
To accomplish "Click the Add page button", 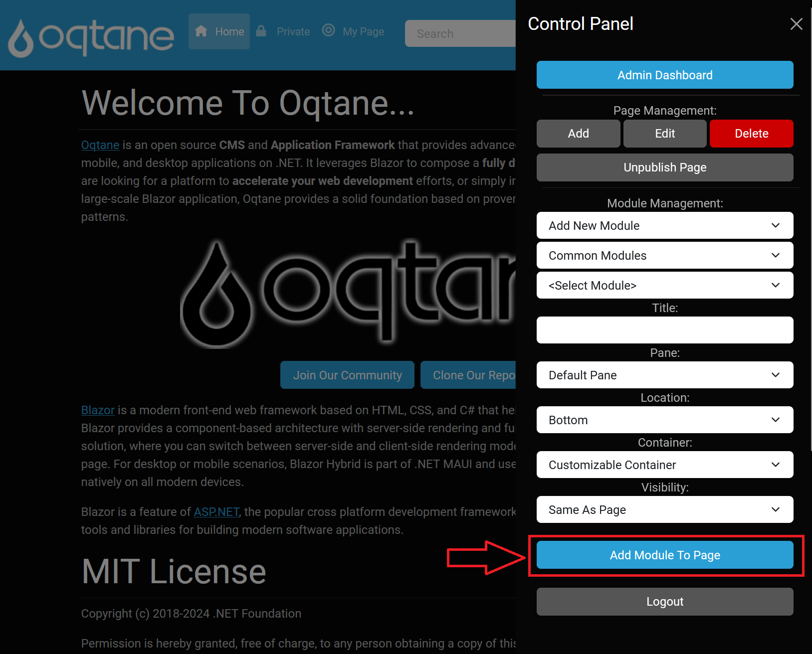I will click(x=579, y=134).
